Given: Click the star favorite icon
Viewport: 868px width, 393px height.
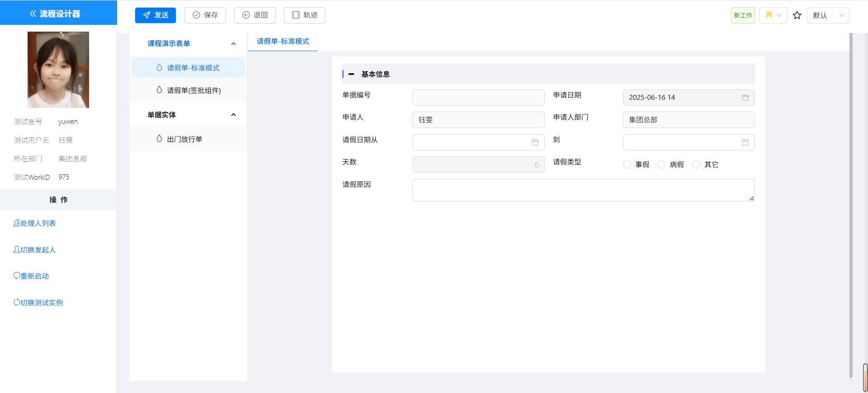Looking at the screenshot, I should tap(797, 15).
